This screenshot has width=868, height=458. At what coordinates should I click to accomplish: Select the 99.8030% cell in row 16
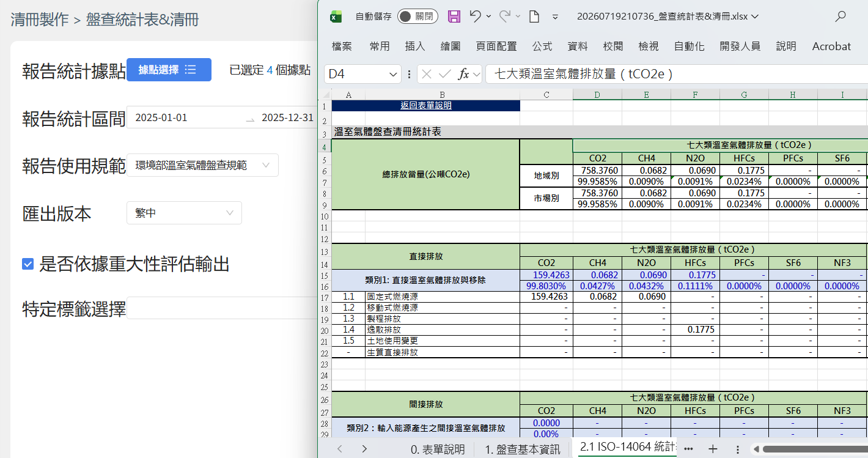546,286
